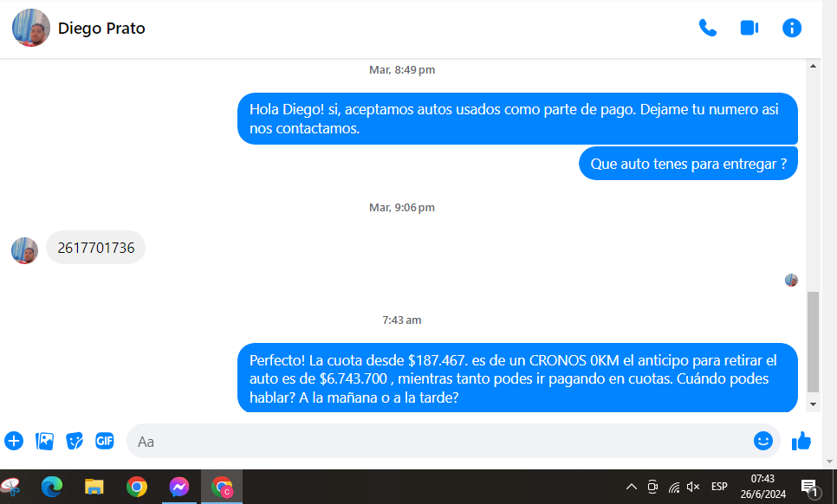Click Diego Prato name in header
Screen dimensions: 837x504
pos(101,29)
